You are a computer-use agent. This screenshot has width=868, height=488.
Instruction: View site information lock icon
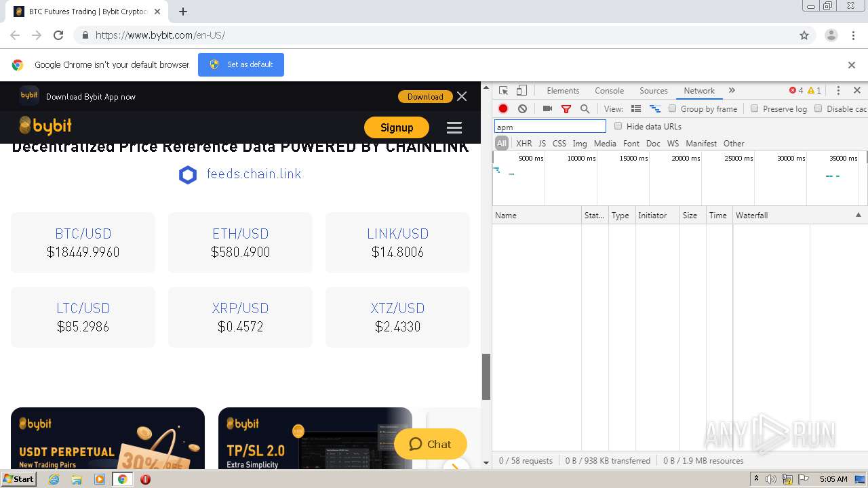[x=85, y=35]
